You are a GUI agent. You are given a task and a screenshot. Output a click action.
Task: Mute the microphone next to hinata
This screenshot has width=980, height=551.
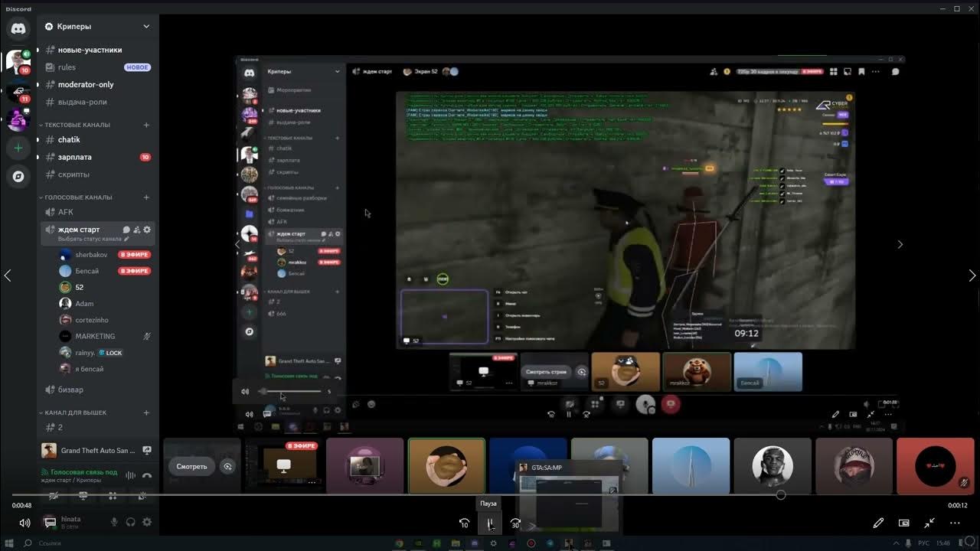coord(115,522)
